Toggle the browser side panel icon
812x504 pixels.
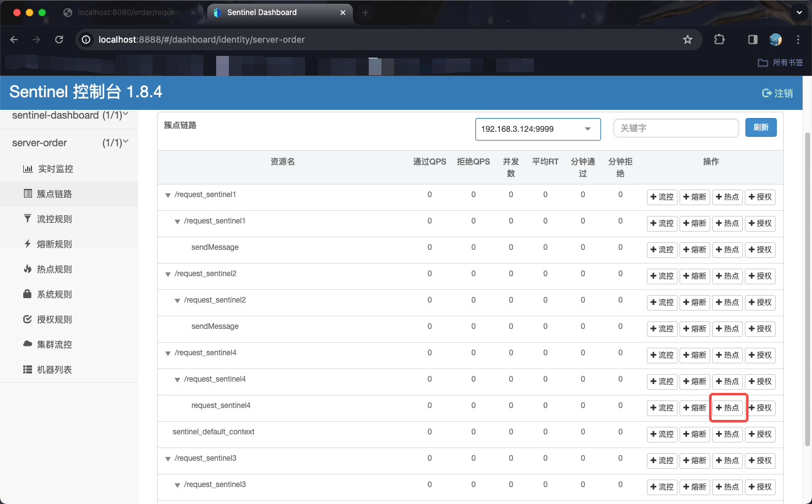pos(753,40)
